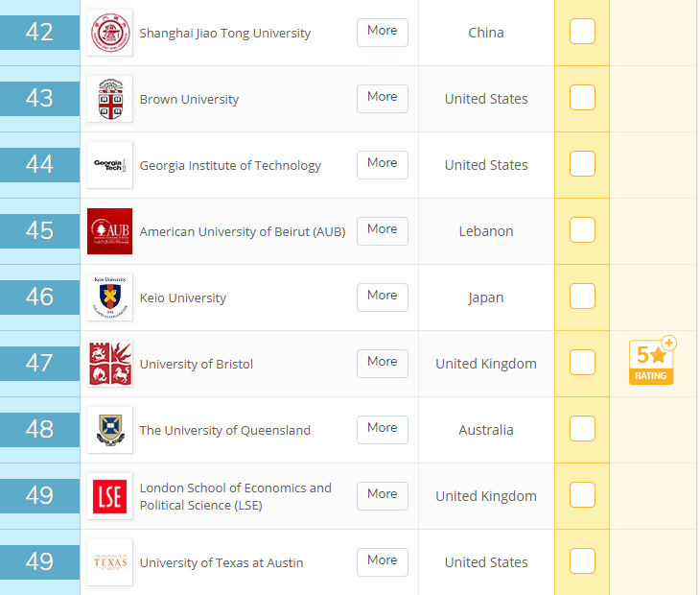Click the University of Queensland crest
Screen dimensions: 700x595
click(109, 430)
